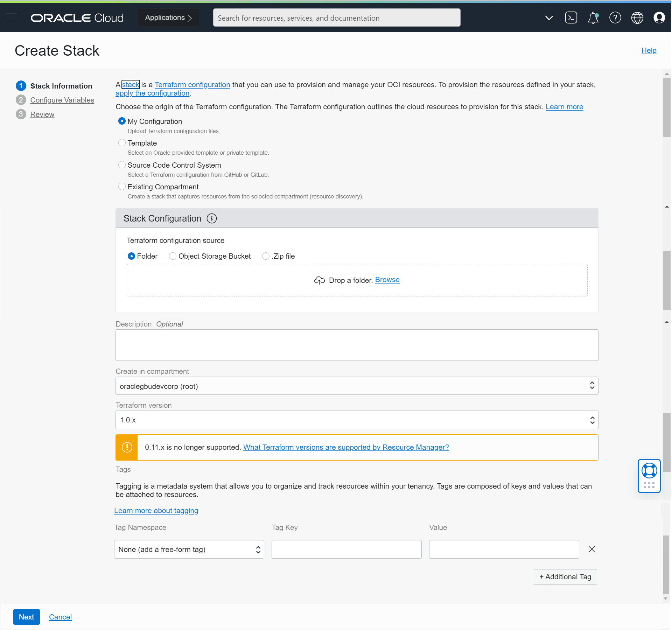This screenshot has height=630, width=672.
Task: Select .Zip file configuration source
Action: point(266,256)
